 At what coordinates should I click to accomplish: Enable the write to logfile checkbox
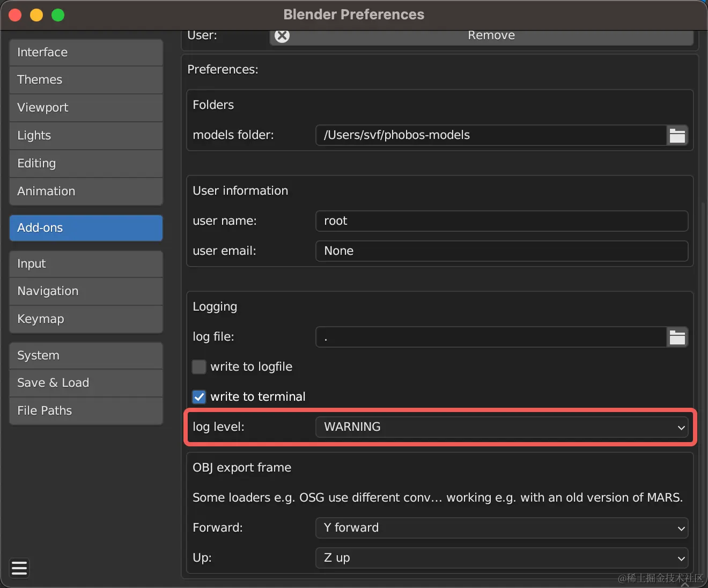pos(199,367)
